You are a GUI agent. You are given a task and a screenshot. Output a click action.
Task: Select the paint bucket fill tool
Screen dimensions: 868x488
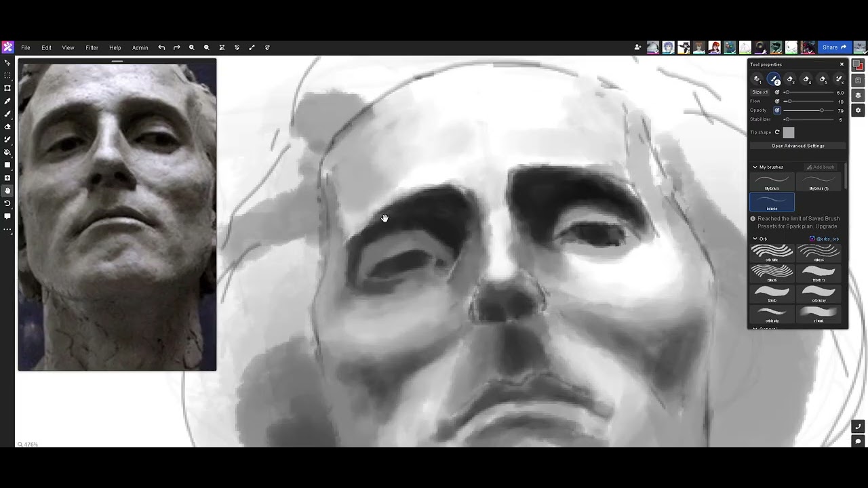tap(7, 152)
